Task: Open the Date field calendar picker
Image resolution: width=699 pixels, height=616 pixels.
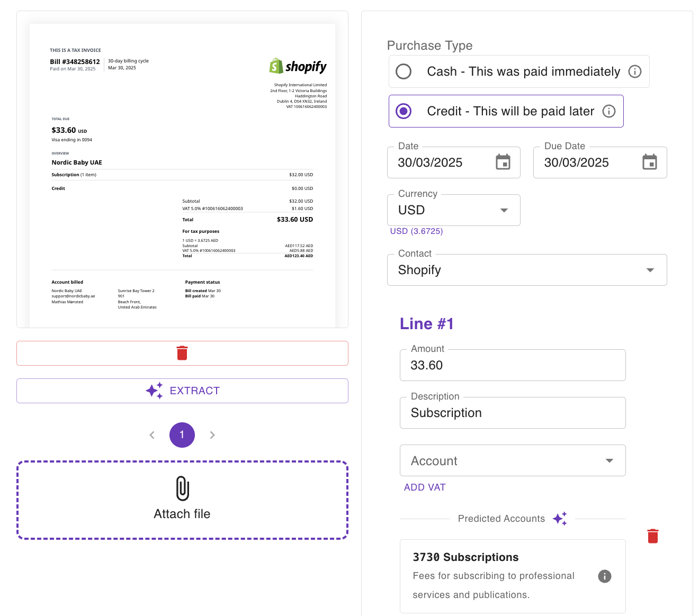Action: (x=503, y=162)
